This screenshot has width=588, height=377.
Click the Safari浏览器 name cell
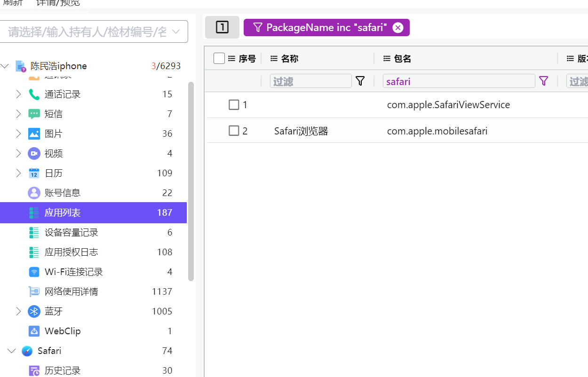point(301,131)
